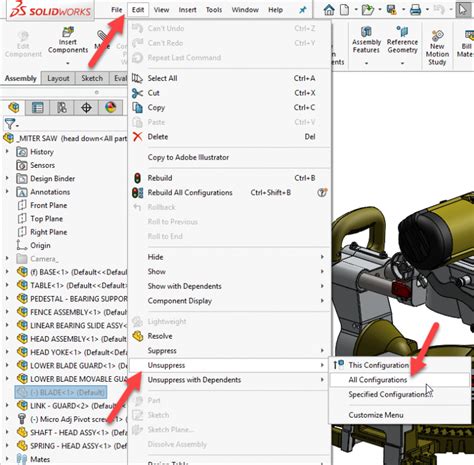
Task: Expand the Annotations node
Action: 7,192
